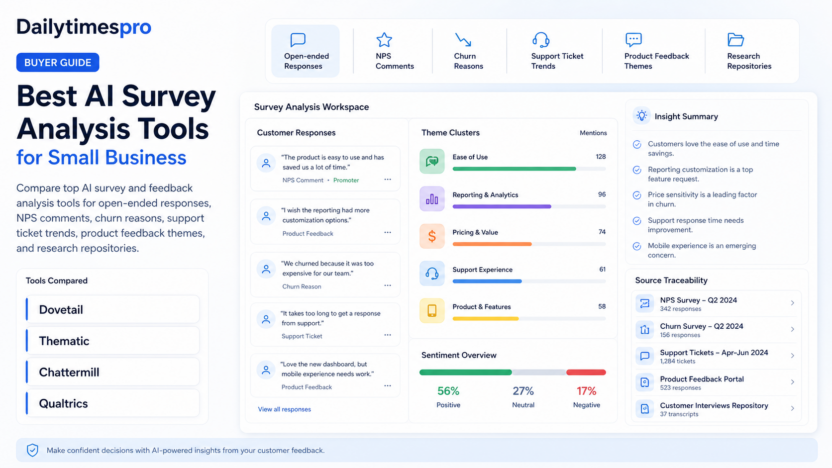Click the Pricing & Value dollar icon
The image size is (832, 468).
[x=432, y=236]
